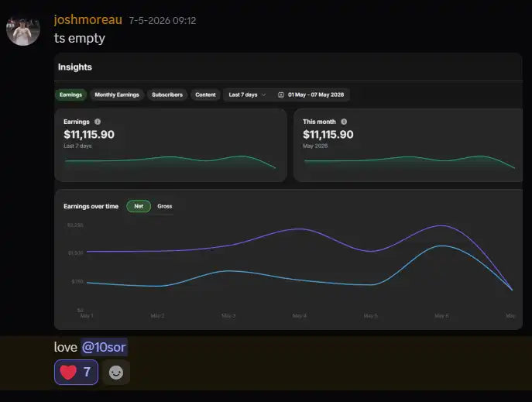Open the 01 May - 07 May date picker
Viewport: 532px width, 402px height.
tap(311, 94)
